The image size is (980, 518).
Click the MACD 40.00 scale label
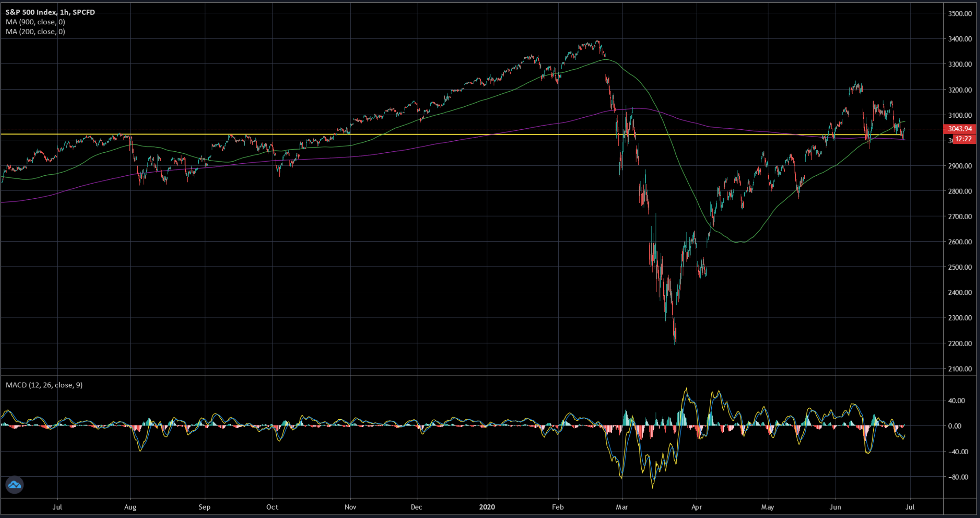(x=957, y=401)
